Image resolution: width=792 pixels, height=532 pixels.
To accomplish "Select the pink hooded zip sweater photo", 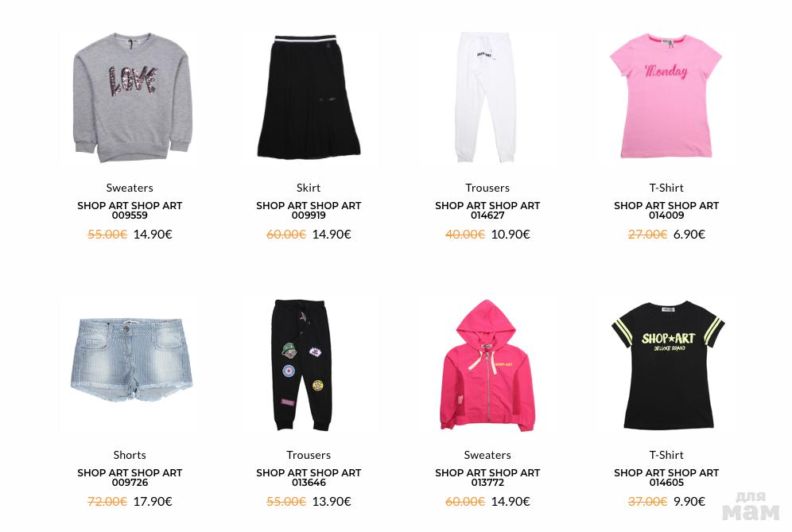I will (x=487, y=365).
